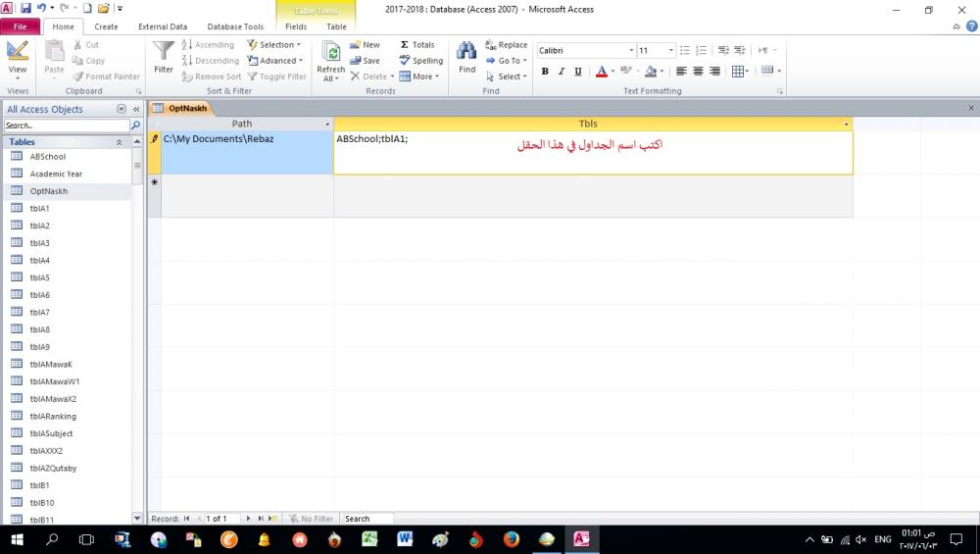Viewport: 980px width, 554px height.
Task: Open the File tab
Action: [x=20, y=26]
